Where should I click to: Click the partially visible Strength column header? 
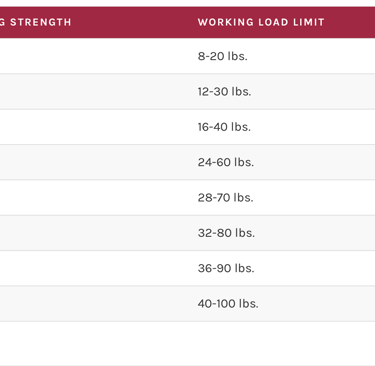pyautogui.click(x=36, y=22)
